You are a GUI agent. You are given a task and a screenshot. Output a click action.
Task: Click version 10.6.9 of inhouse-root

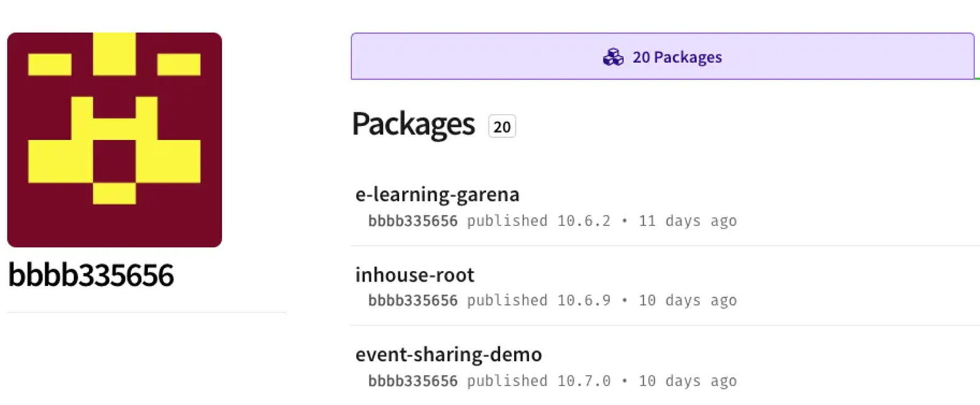click(584, 301)
